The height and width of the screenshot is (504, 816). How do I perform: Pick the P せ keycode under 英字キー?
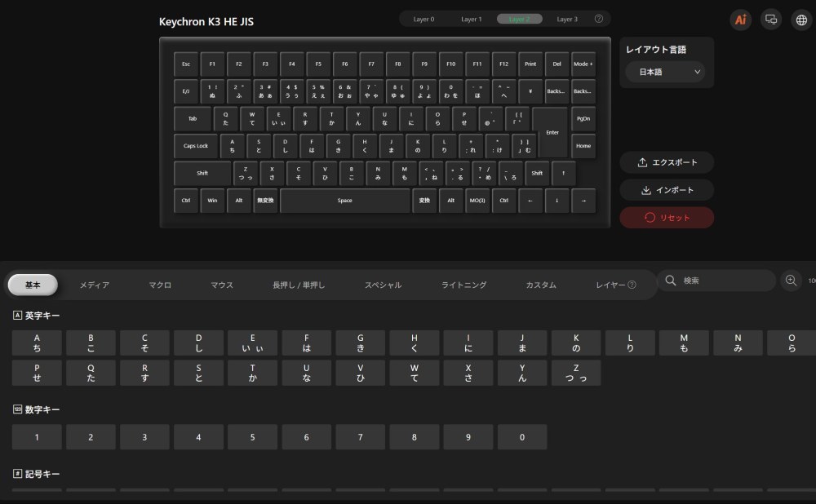(x=37, y=373)
